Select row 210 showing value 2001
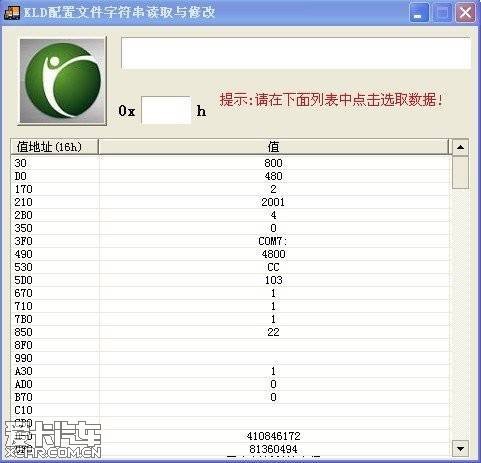Screen dimensions: 481x463 point(230,202)
